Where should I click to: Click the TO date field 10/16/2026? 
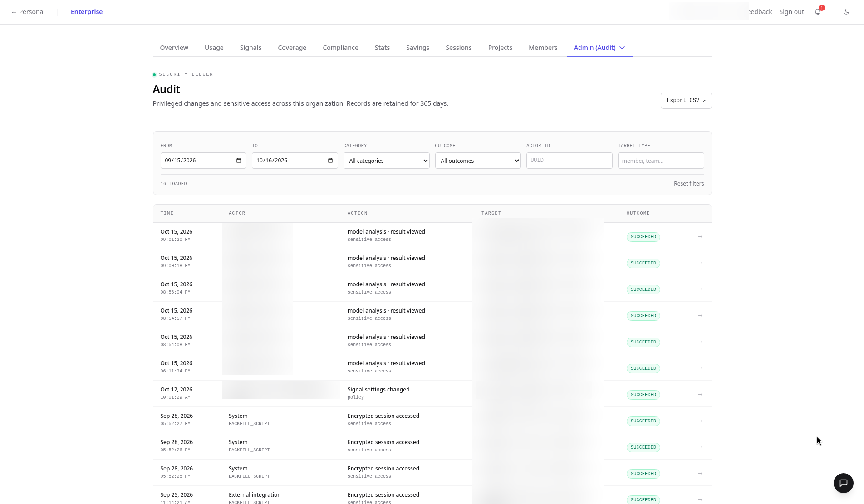coord(295,161)
